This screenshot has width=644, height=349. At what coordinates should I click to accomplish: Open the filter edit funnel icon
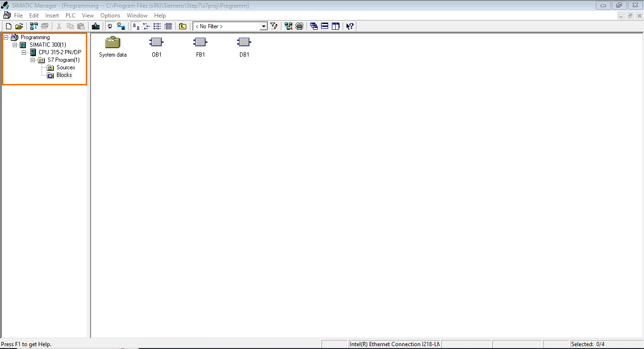tap(274, 26)
